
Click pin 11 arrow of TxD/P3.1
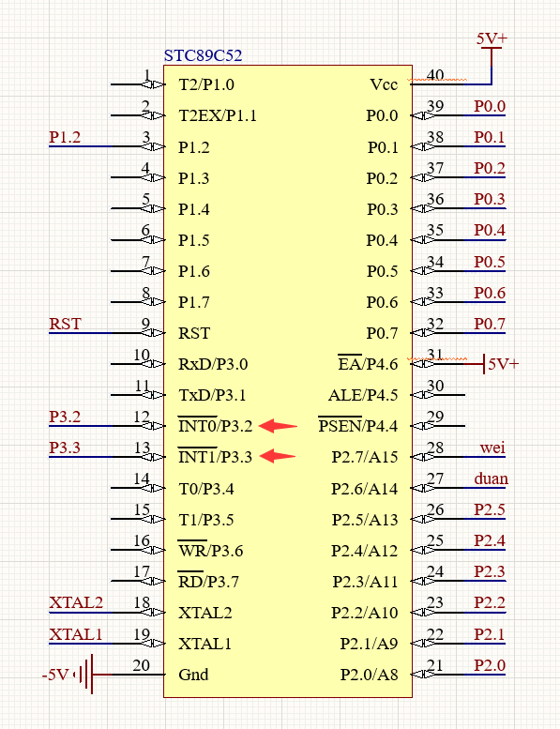[x=153, y=395]
